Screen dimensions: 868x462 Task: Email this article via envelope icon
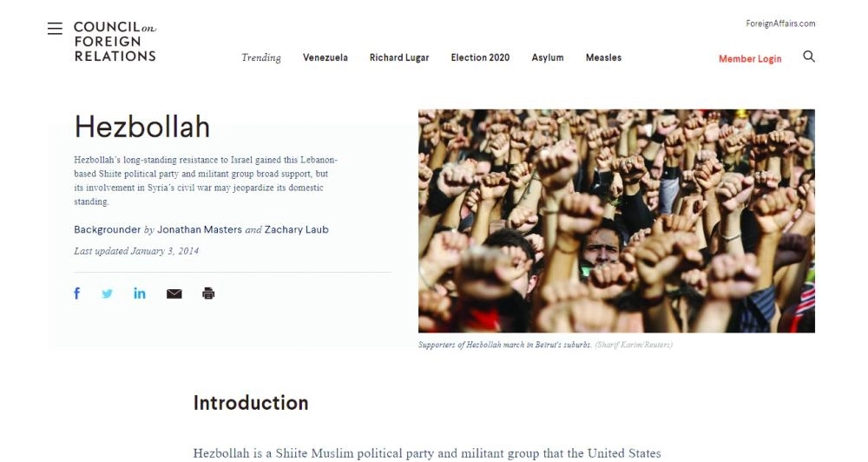[174, 294]
